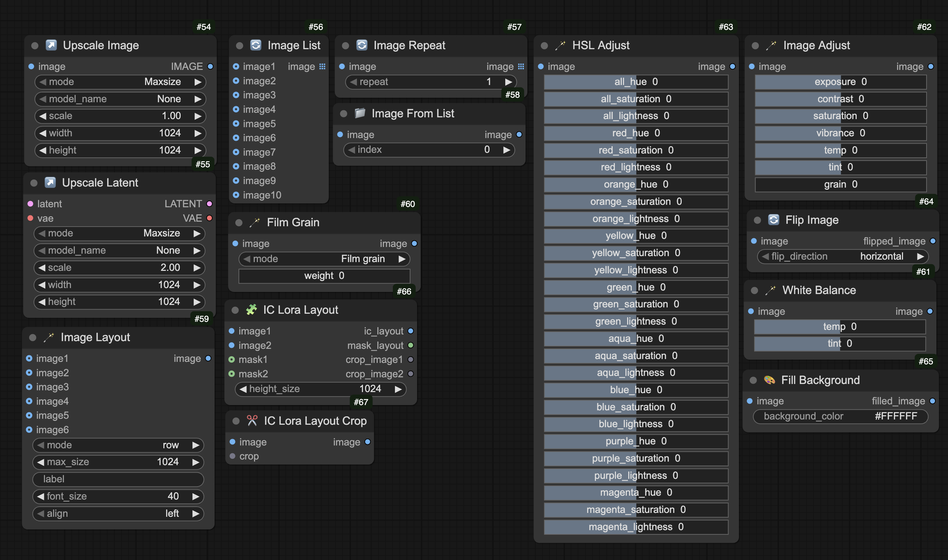Click the IC Lora Layout puzzle icon
This screenshot has width=948, height=560.
click(x=251, y=310)
